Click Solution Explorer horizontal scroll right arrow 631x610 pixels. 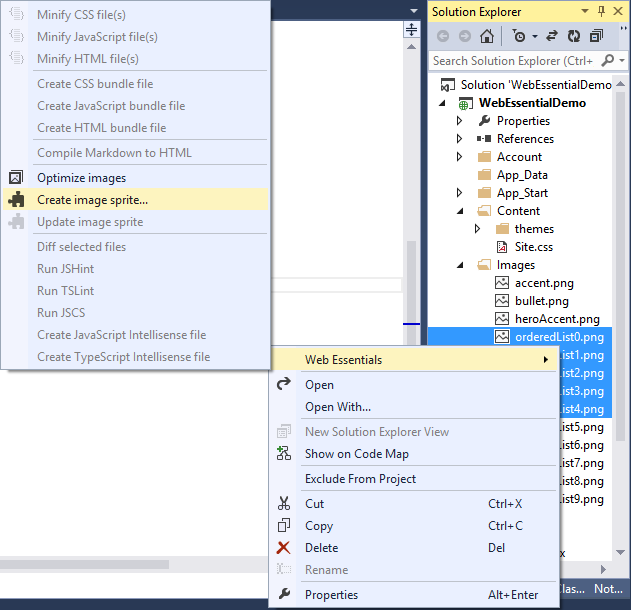pos(603,569)
